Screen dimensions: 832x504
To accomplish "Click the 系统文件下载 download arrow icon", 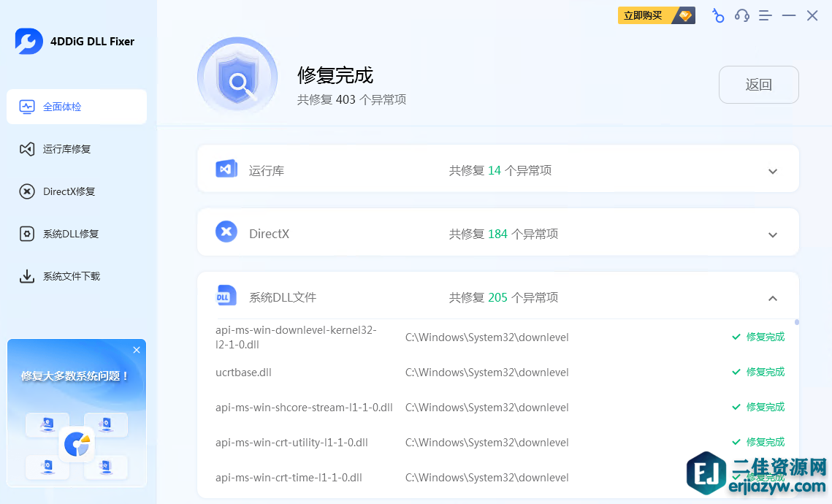I will (27, 276).
